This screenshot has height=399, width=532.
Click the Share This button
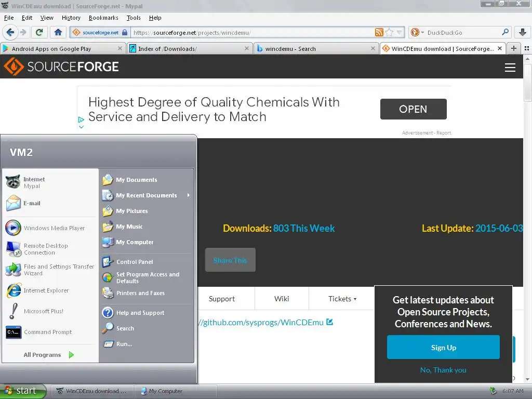[230, 260]
